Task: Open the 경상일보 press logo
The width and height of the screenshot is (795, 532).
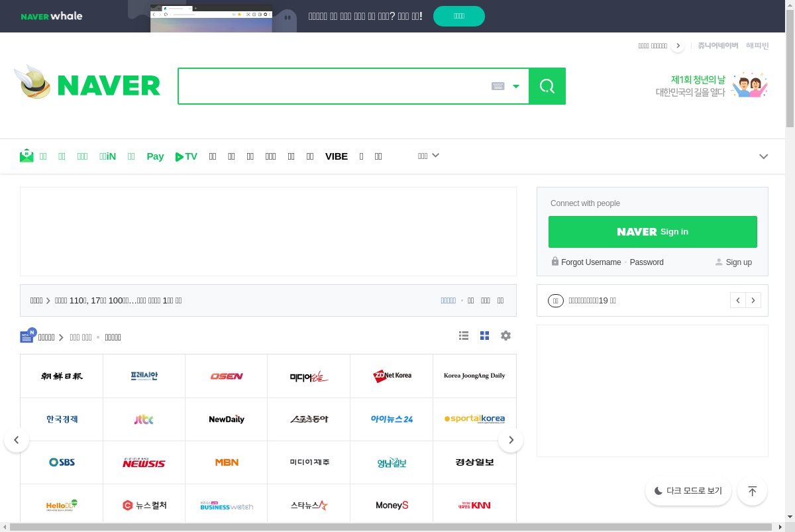Action: [x=474, y=462]
